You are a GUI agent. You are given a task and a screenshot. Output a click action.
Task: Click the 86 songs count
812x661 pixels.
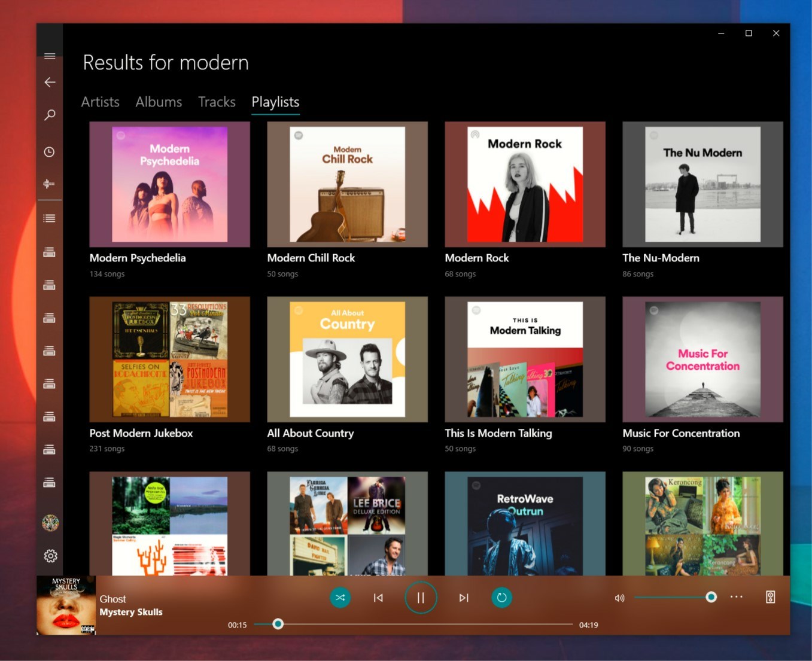[638, 274]
